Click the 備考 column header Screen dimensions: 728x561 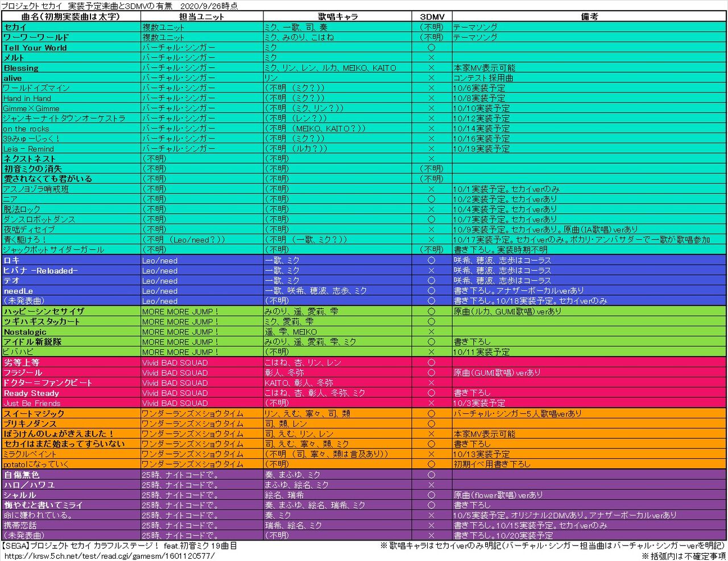click(589, 16)
